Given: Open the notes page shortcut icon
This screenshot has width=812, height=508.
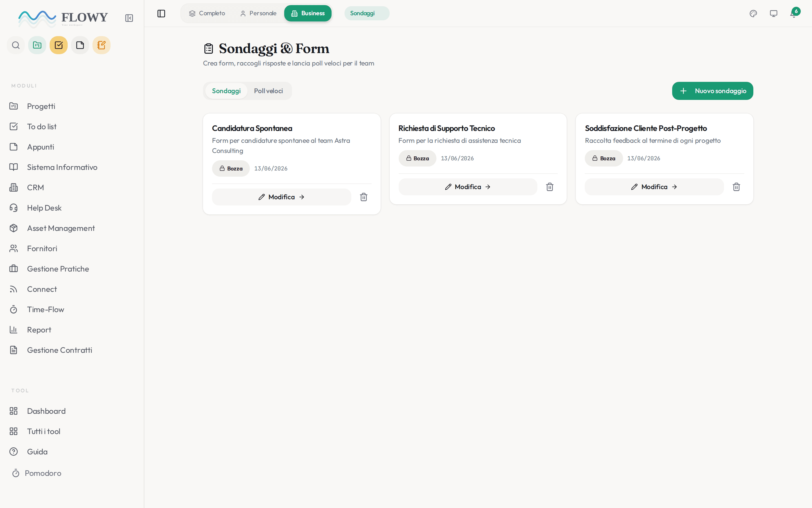Looking at the screenshot, I should pyautogui.click(x=80, y=45).
